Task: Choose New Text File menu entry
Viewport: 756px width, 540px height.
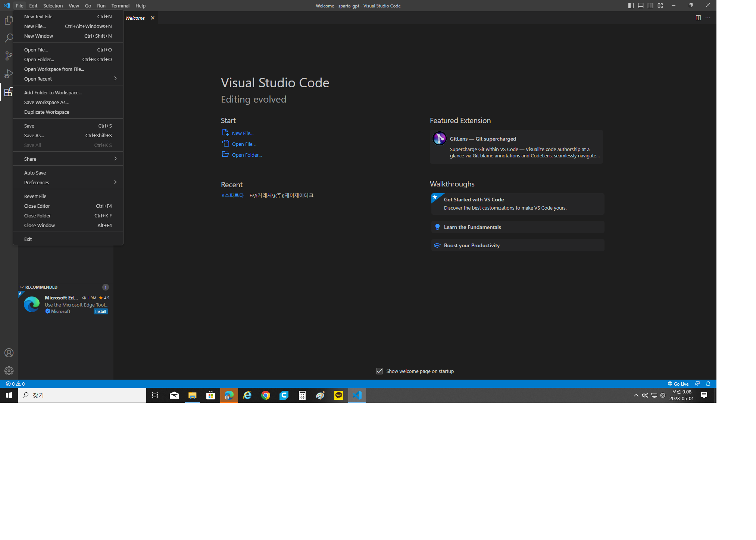Action: (x=68, y=16)
